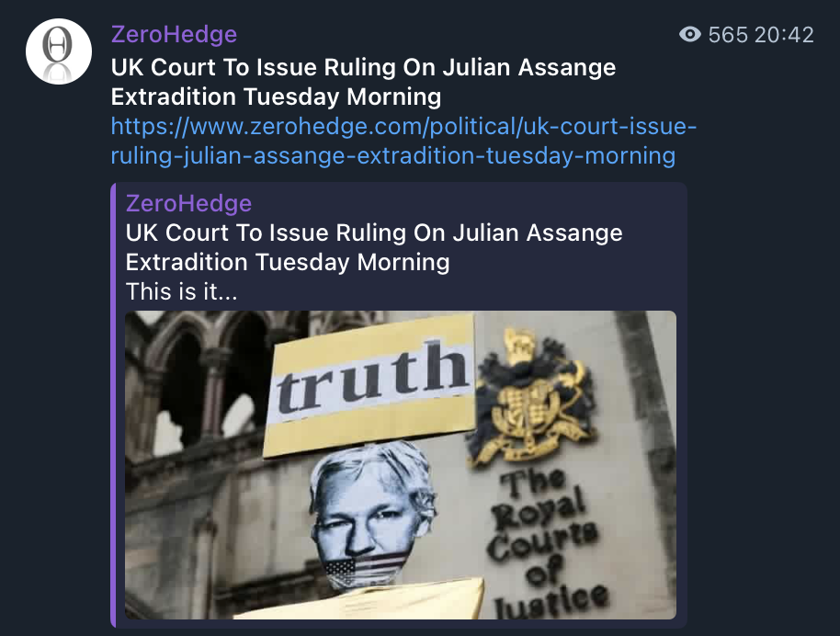840x636 pixels.
Task: Click the ZeroHedge site name in link preview
Action: [x=188, y=204]
